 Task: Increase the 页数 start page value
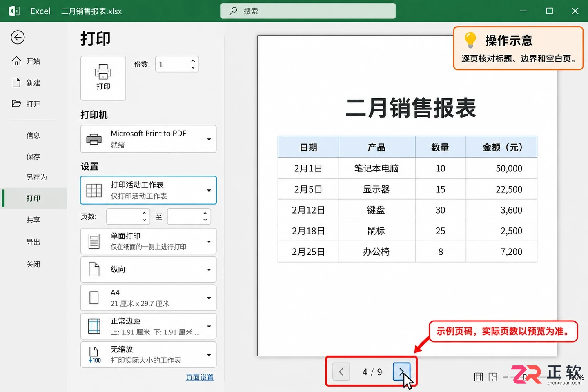(144, 213)
